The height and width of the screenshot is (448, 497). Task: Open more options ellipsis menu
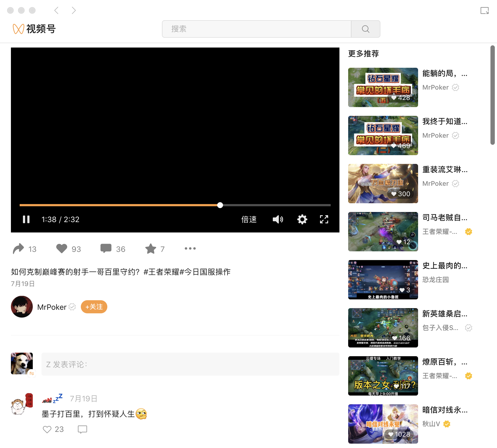[190, 249]
